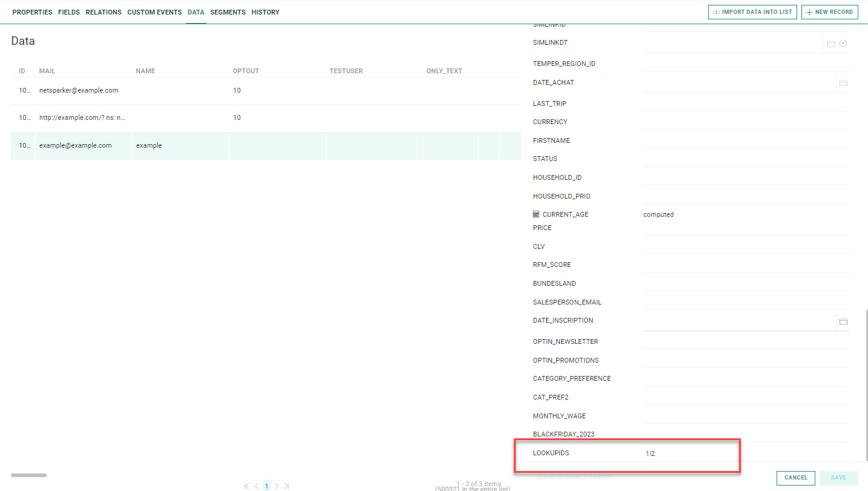The height and width of the screenshot is (491, 868).
Task: Jump to last page of records
Action: 287,486
